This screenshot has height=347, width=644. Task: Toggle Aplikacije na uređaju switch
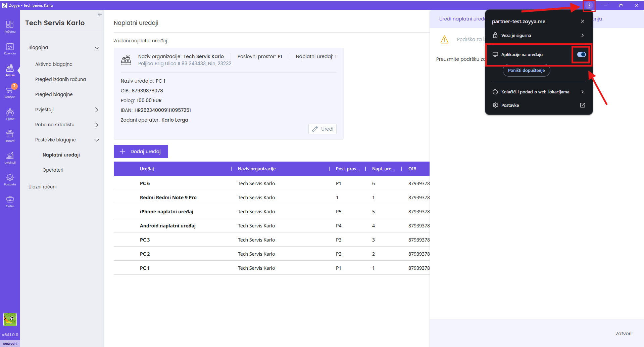click(581, 54)
